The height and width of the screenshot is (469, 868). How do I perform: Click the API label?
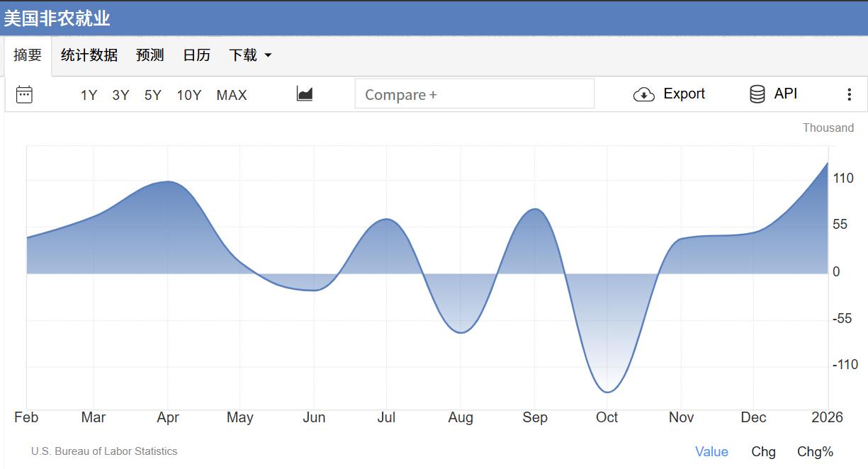point(786,94)
